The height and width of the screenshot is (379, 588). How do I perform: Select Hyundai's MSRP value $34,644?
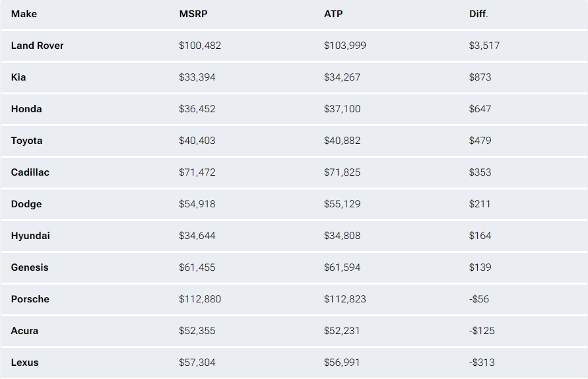coord(197,236)
